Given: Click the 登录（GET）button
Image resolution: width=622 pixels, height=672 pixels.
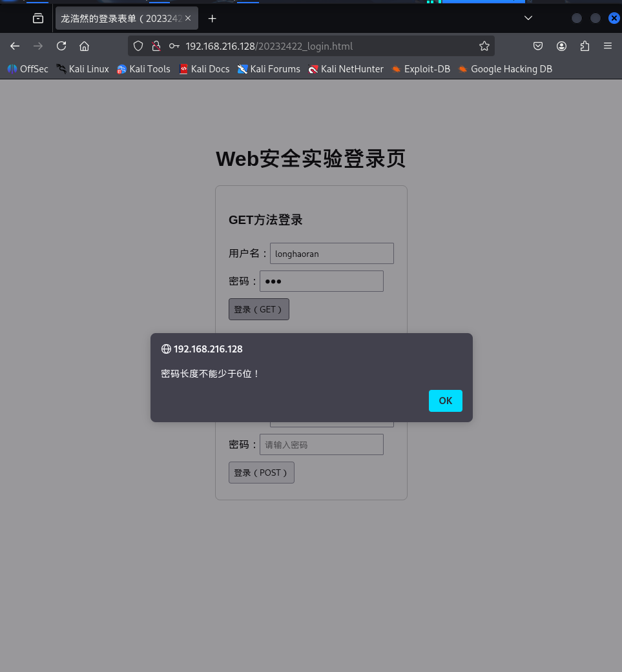Looking at the screenshot, I should coord(259,309).
